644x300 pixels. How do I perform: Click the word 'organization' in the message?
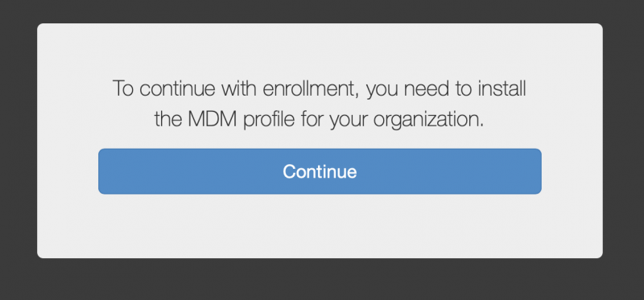pos(428,120)
